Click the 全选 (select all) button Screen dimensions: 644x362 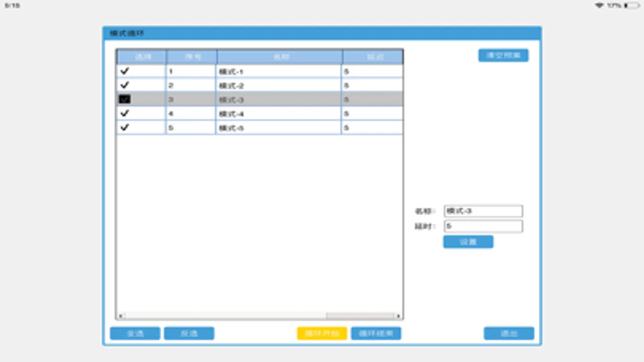135,333
